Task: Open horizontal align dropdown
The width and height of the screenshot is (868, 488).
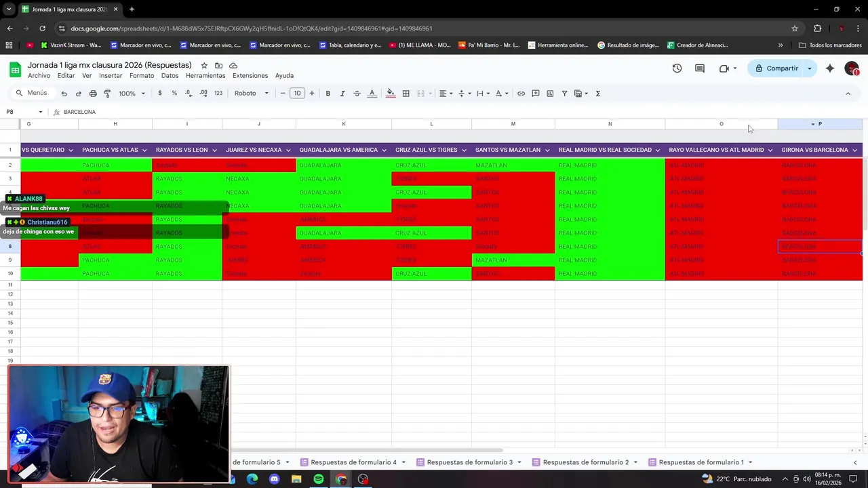Action: pos(446,94)
